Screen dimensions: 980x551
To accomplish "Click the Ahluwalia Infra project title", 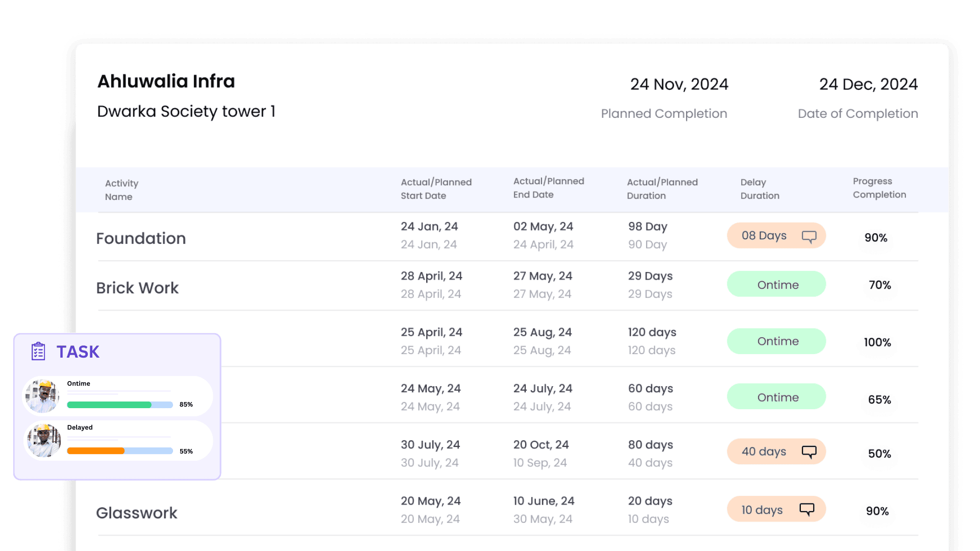I will tap(166, 81).
